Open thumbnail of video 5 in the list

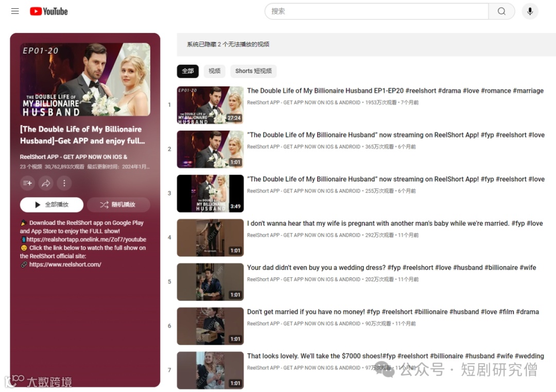[210, 282]
